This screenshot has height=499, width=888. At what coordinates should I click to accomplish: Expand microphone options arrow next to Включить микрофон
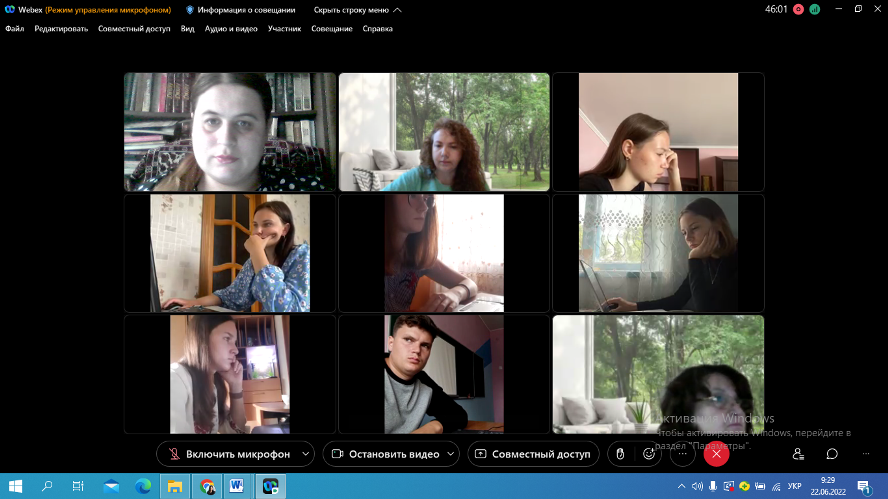coord(306,454)
